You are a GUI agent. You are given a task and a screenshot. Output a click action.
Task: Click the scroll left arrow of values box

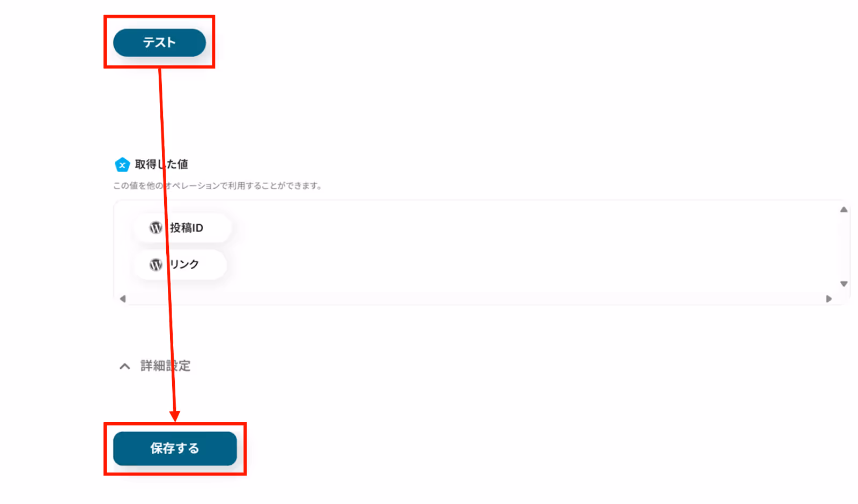[123, 299]
